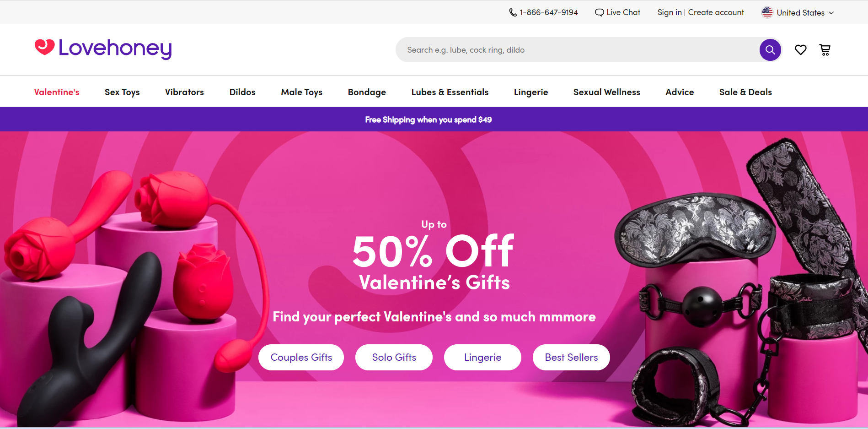Image resolution: width=868 pixels, height=429 pixels.
Task: Open the Sale & Deals menu
Action: pyautogui.click(x=745, y=92)
